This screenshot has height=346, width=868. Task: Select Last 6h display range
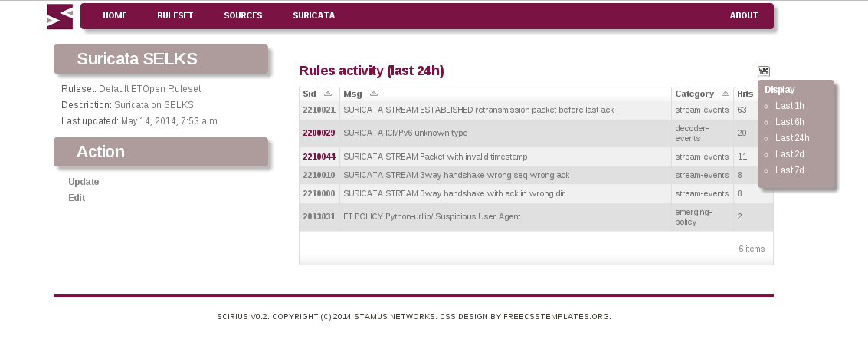[789, 122]
